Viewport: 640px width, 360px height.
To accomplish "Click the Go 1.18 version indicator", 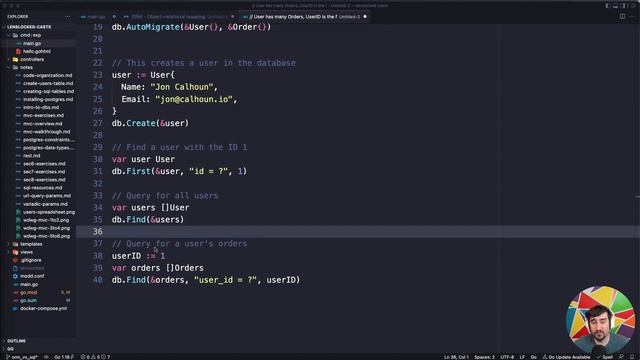I will pyautogui.click(x=63, y=357).
